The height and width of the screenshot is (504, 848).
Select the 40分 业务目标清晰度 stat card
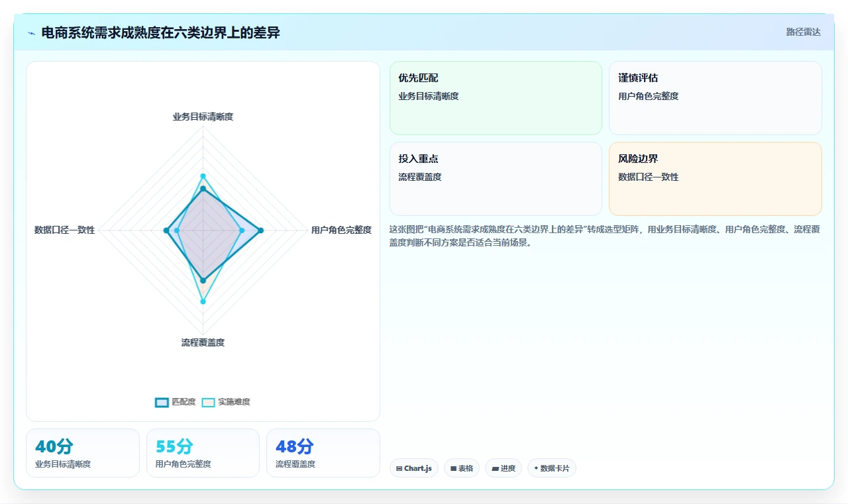point(83,453)
